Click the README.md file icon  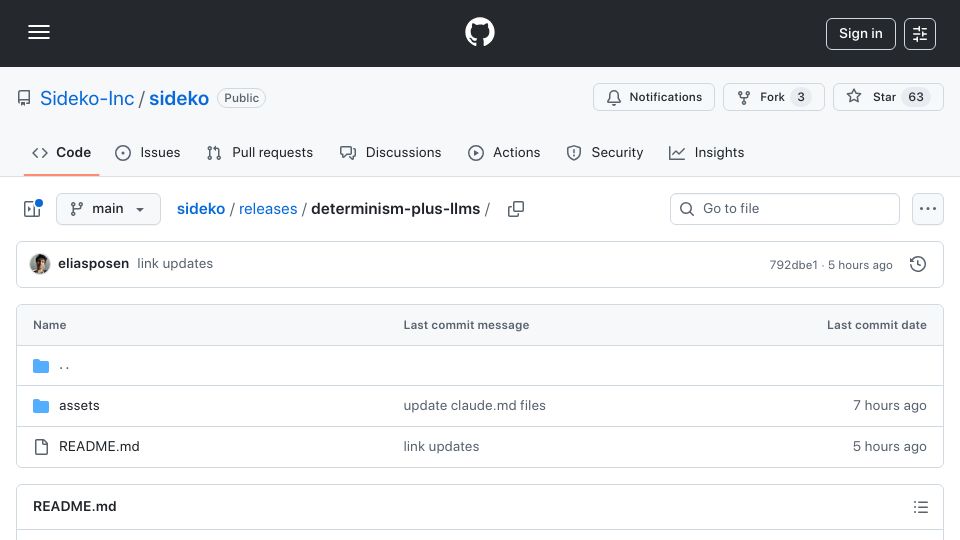pyautogui.click(x=41, y=447)
